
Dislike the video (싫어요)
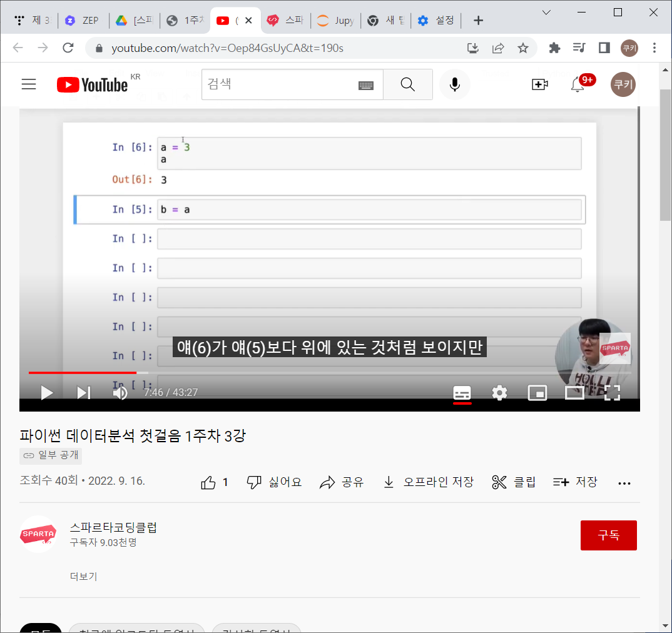(274, 483)
